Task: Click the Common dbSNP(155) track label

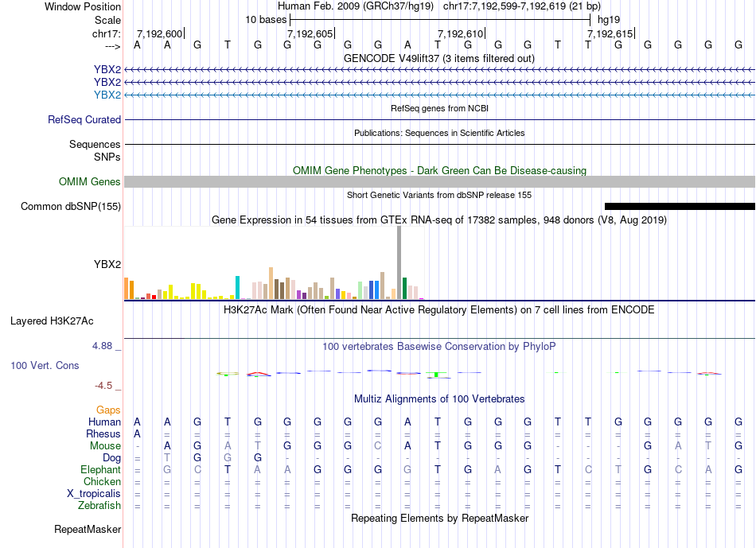Action: (x=71, y=206)
